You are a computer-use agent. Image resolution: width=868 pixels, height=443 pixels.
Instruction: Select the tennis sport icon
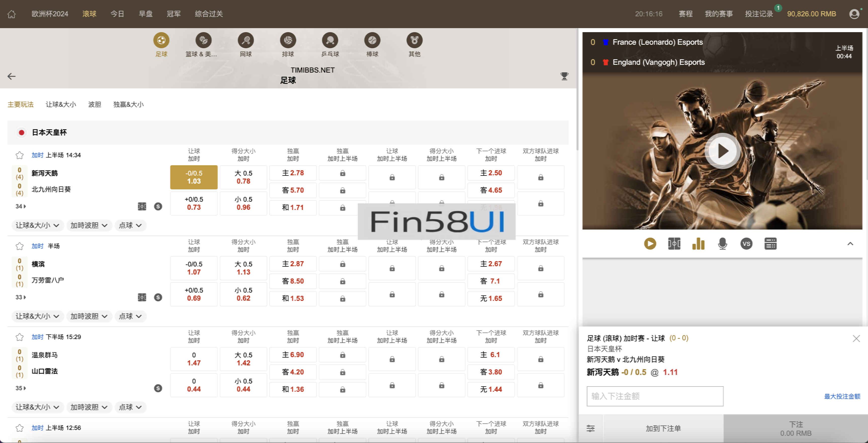pyautogui.click(x=246, y=40)
